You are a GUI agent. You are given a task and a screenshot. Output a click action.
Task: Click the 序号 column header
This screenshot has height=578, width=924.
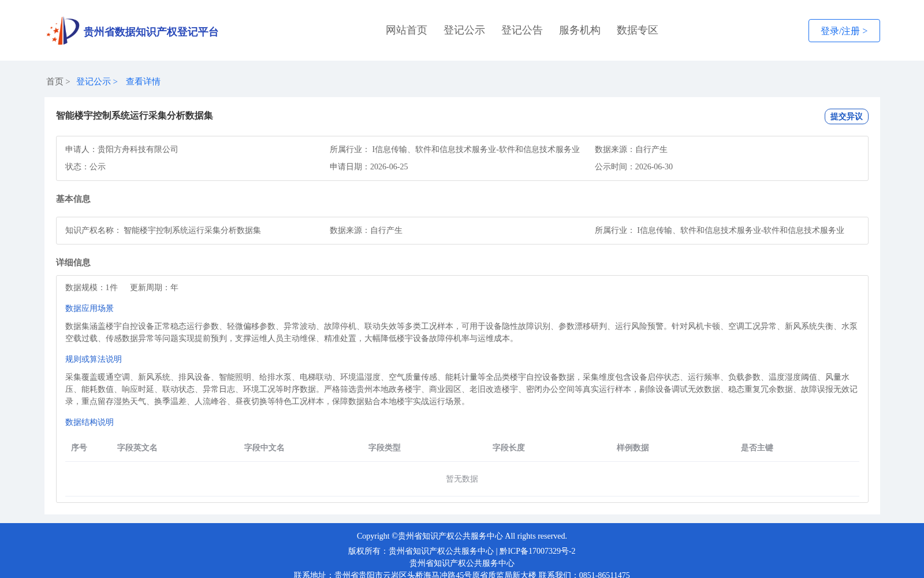point(79,447)
